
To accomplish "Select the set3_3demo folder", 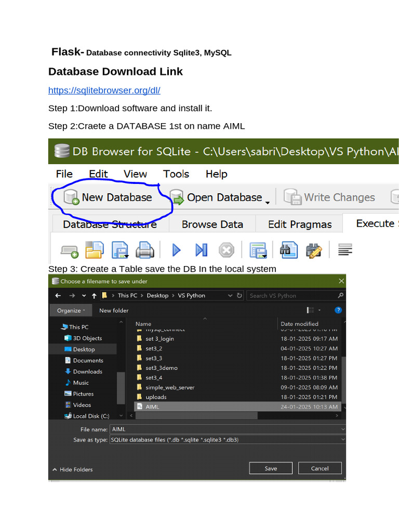I will 237,368.
